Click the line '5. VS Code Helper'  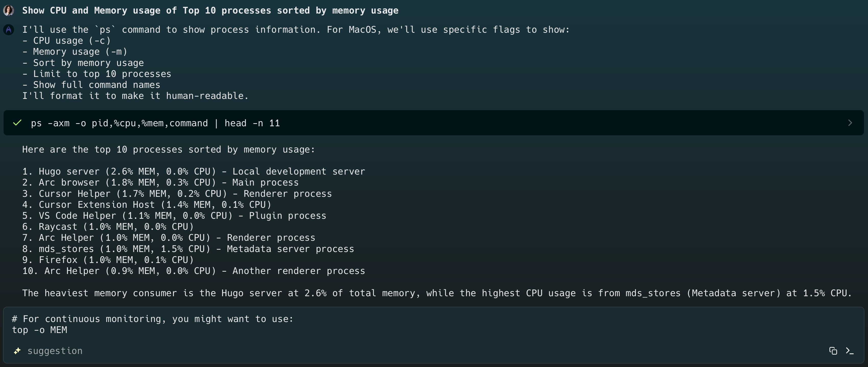(174, 216)
